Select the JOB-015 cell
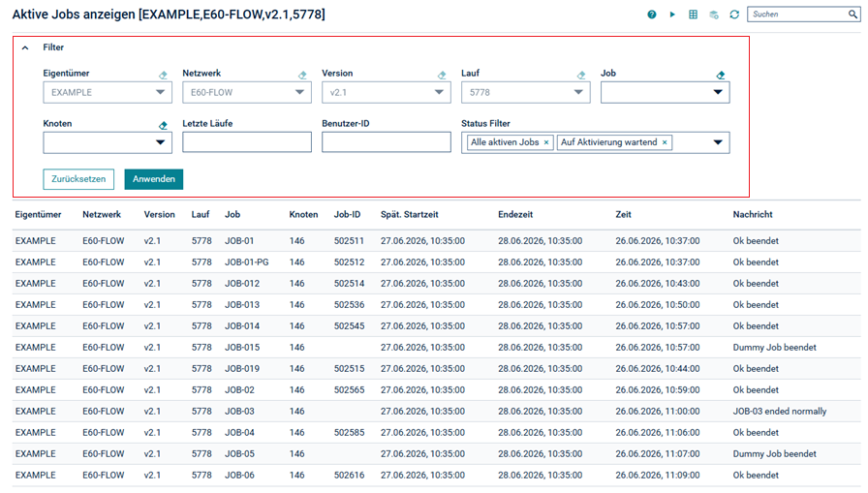The height and width of the screenshot is (493, 868). coord(242,348)
